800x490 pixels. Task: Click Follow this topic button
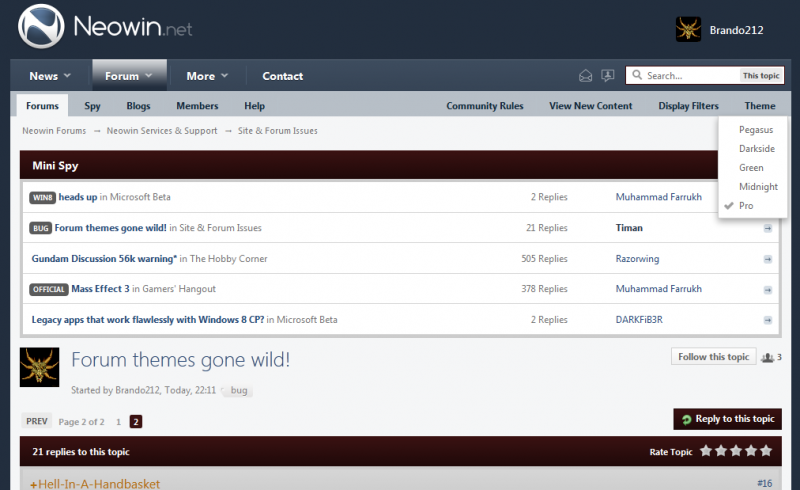point(713,357)
